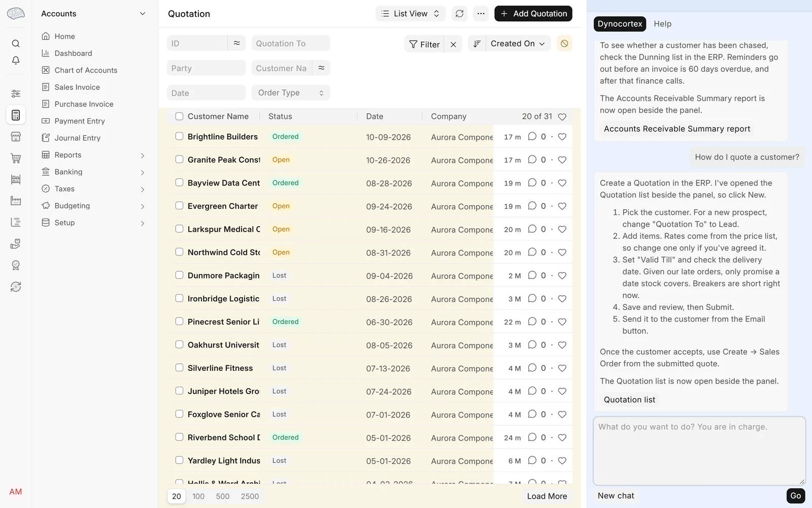Click the Dynocortex brain logo

coord(16,14)
